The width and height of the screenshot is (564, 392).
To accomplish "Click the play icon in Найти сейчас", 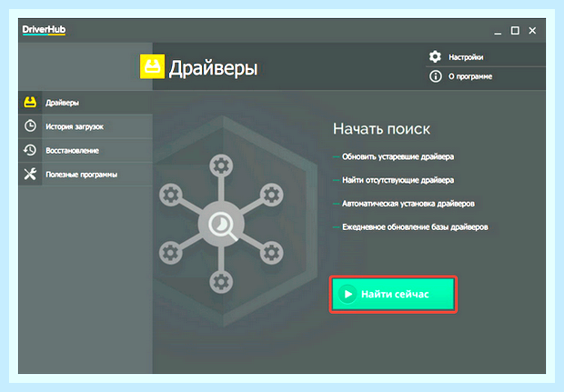I will click(x=347, y=294).
